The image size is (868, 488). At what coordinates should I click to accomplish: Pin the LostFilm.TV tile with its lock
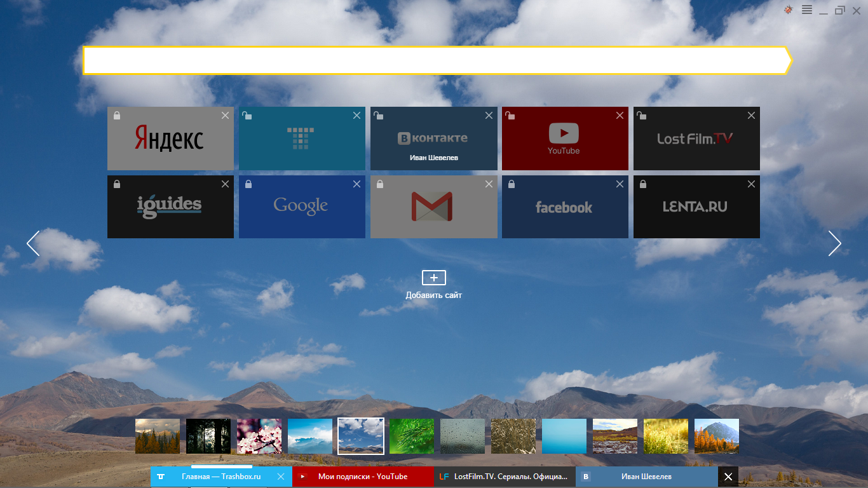click(x=642, y=116)
